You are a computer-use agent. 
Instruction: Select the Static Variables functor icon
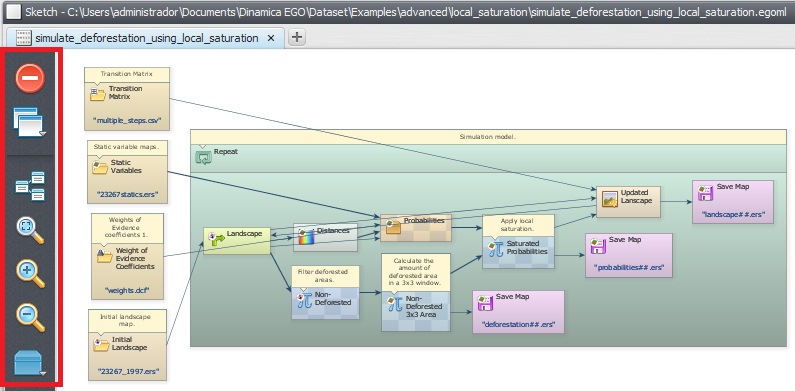click(100, 167)
